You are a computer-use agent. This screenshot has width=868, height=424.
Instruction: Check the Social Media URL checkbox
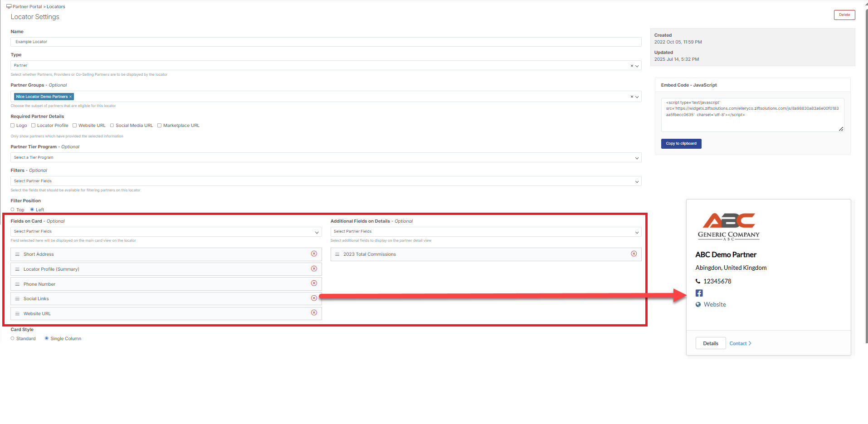click(x=112, y=126)
